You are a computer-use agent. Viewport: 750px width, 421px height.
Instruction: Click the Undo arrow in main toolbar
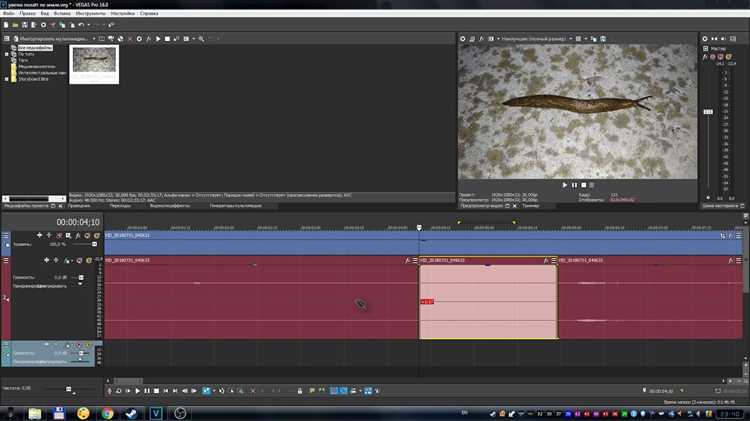pyautogui.click(x=81, y=25)
